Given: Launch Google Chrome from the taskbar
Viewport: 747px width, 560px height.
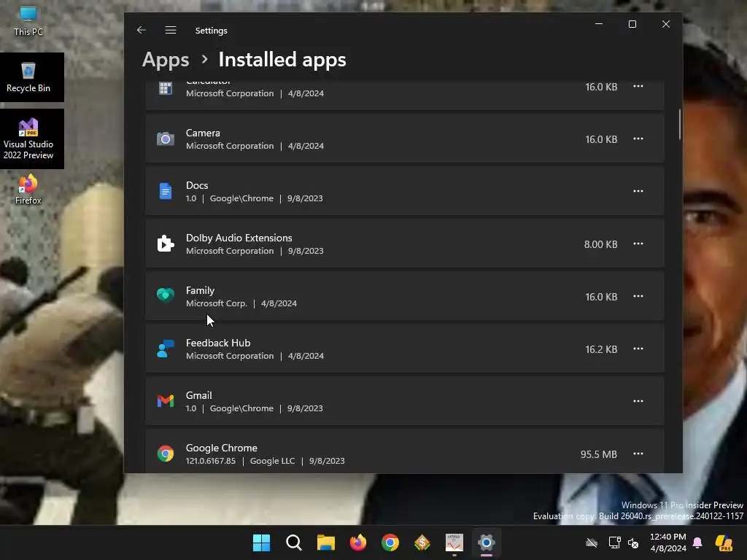Looking at the screenshot, I should [x=390, y=542].
